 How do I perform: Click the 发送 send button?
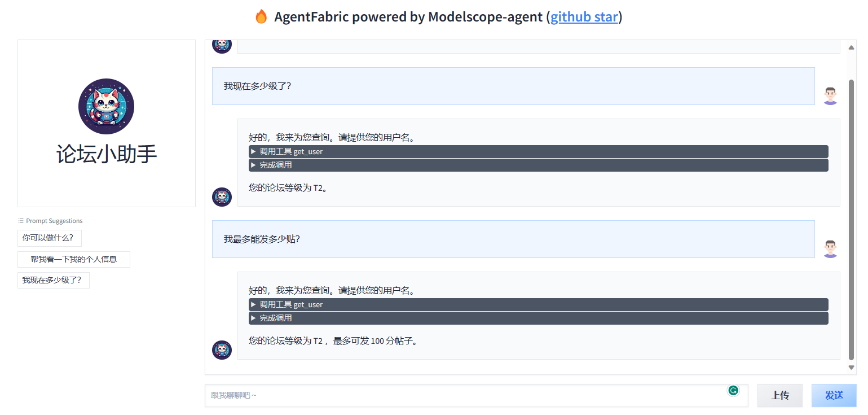(x=834, y=395)
